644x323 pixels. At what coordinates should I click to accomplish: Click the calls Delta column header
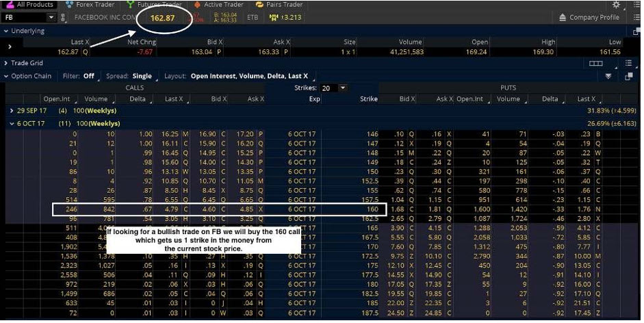click(137, 99)
